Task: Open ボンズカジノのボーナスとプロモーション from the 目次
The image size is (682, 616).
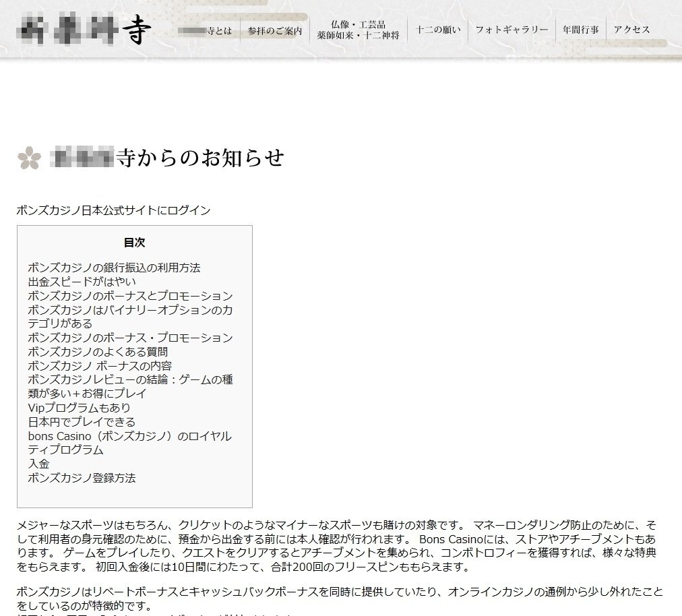Action: click(129, 296)
